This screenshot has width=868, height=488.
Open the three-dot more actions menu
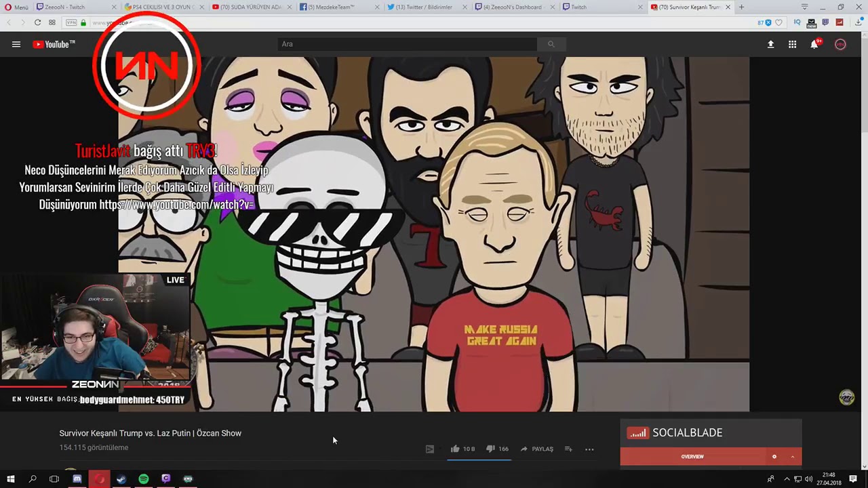point(589,449)
